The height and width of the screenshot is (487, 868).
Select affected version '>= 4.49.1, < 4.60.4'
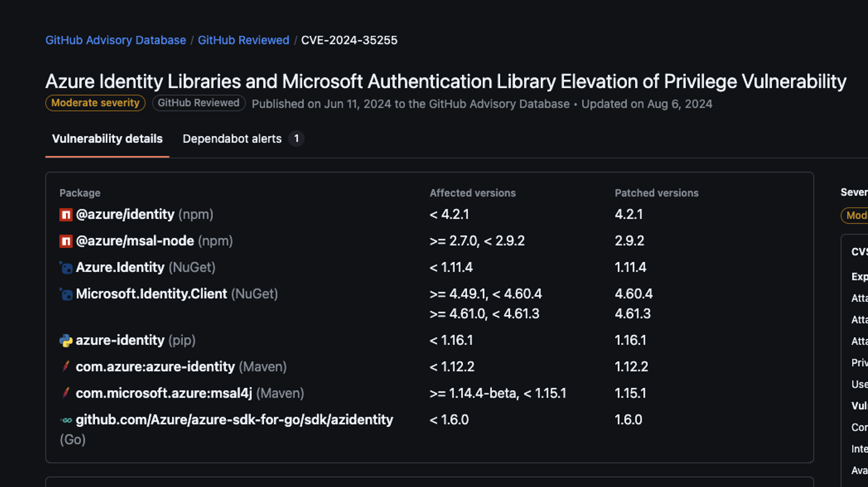pos(486,294)
